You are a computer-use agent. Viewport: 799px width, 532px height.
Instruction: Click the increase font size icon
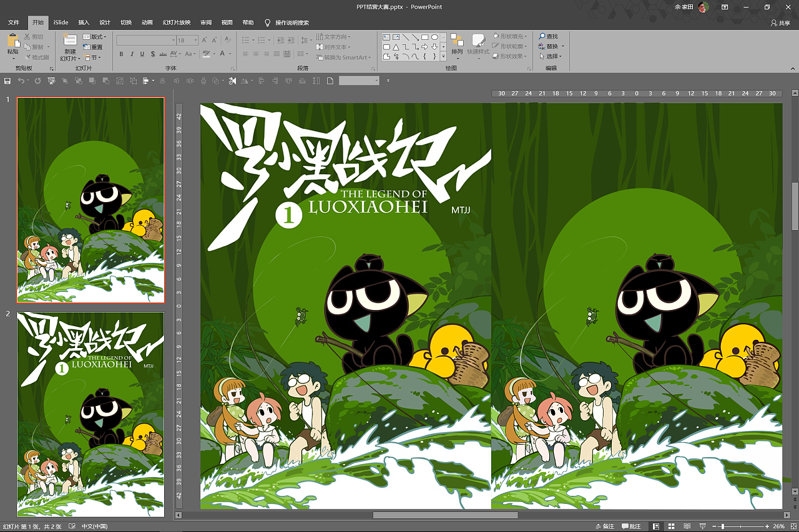(204, 40)
